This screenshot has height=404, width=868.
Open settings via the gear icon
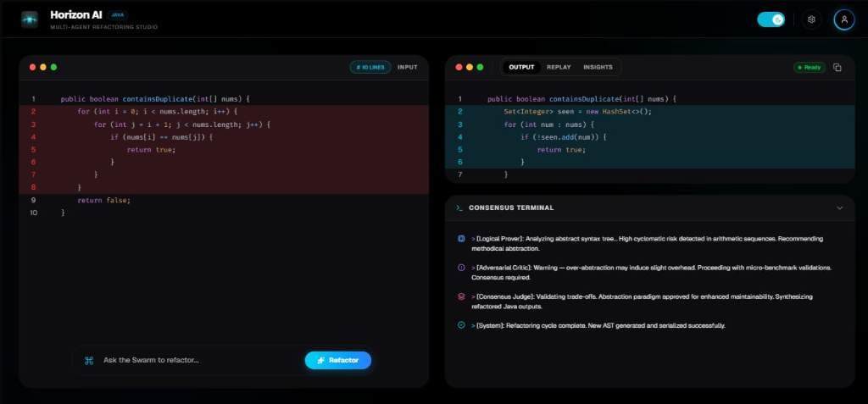point(811,19)
